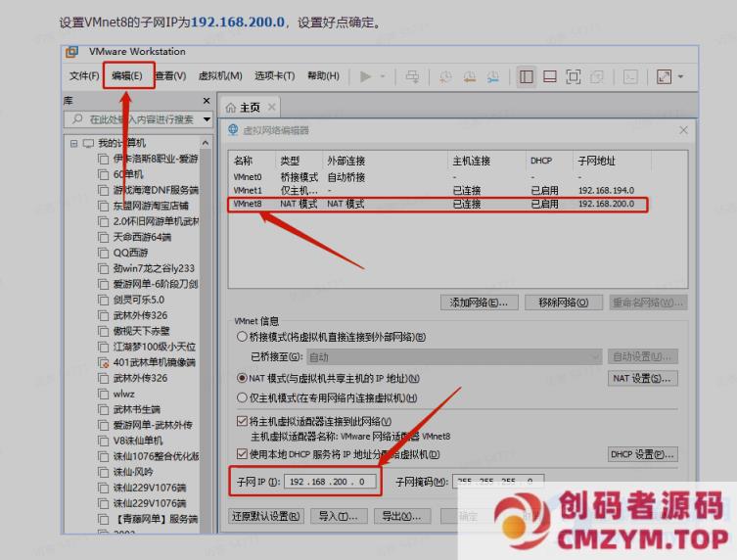737x560 pixels.
Task: Open the 帮助(H) menu
Action: point(323,75)
